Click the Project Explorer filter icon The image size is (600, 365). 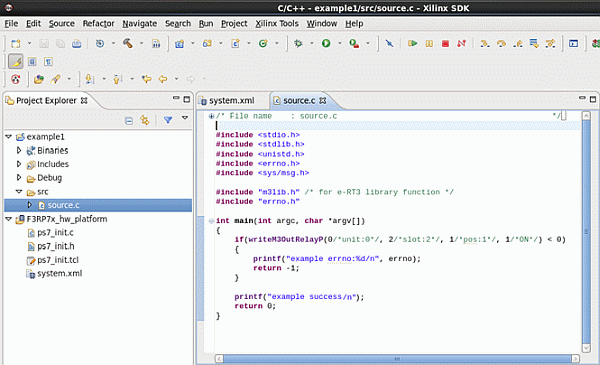168,120
